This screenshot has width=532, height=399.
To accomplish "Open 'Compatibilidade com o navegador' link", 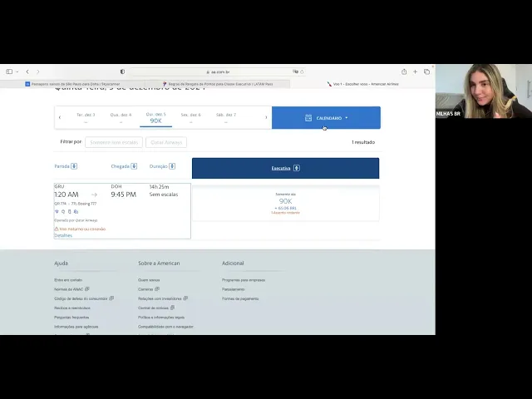I will (x=165, y=327).
